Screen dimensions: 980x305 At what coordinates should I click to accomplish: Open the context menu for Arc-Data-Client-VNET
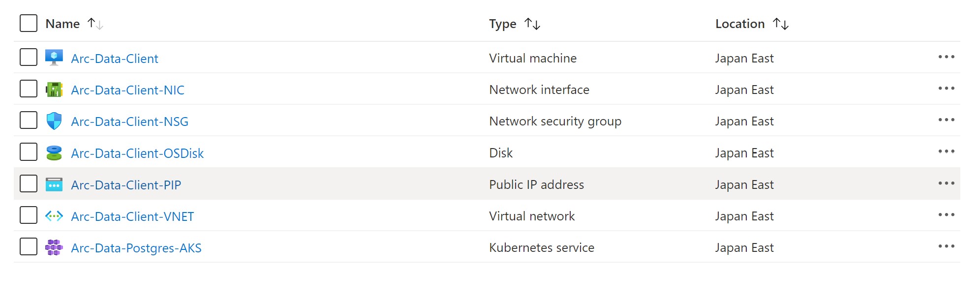946,215
